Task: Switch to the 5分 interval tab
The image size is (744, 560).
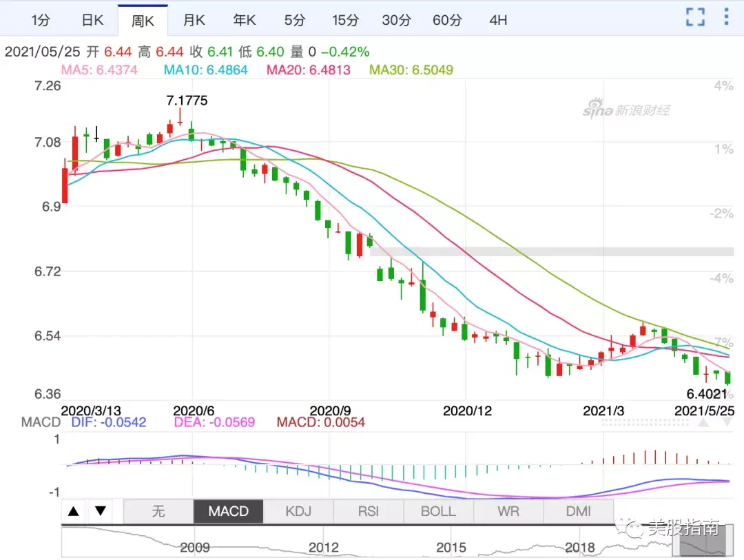Action: click(295, 21)
